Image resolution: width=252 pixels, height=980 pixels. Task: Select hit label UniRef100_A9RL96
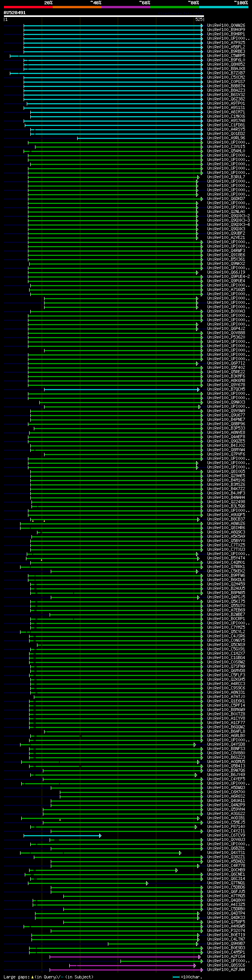226,138
